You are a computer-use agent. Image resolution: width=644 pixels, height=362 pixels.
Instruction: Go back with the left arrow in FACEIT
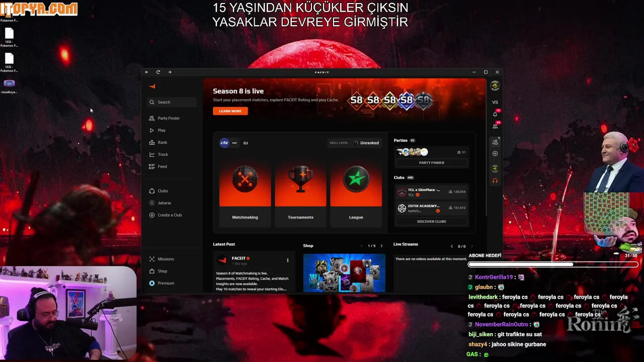pos(147,72)
